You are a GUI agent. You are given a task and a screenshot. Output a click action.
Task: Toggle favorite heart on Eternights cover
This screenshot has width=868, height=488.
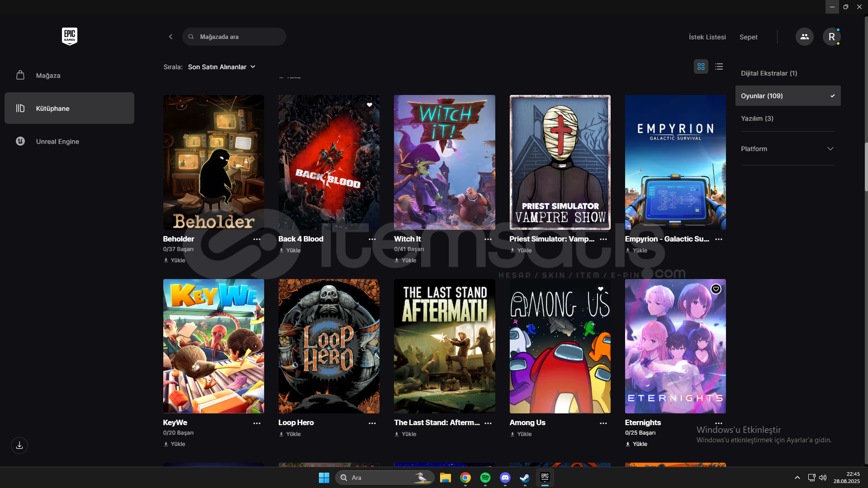(x=716, y=289)
